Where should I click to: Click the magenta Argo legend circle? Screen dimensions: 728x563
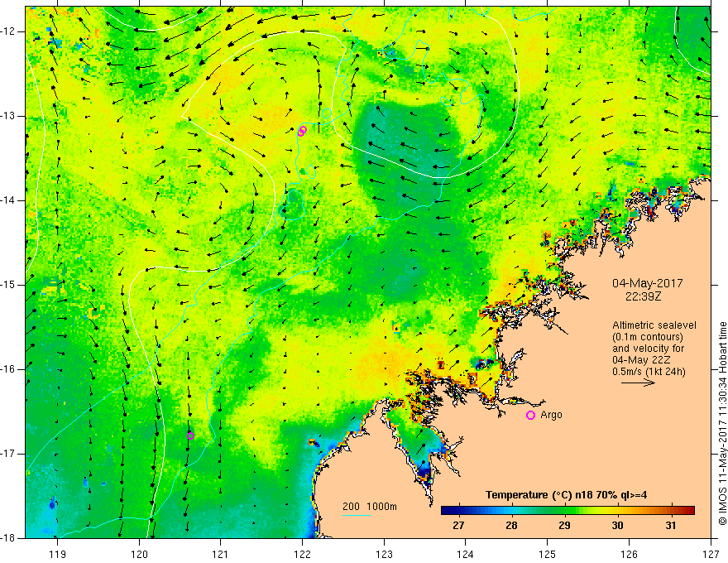530,415
